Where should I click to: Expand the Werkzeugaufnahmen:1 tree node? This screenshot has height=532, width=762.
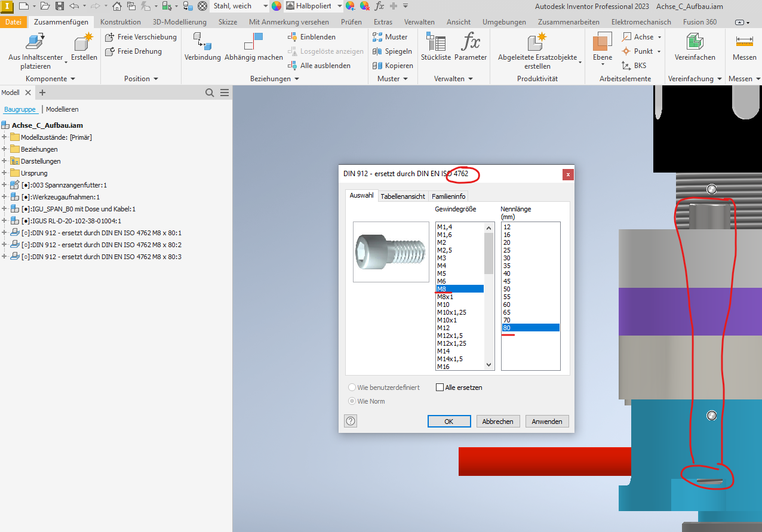pos(4,197)
